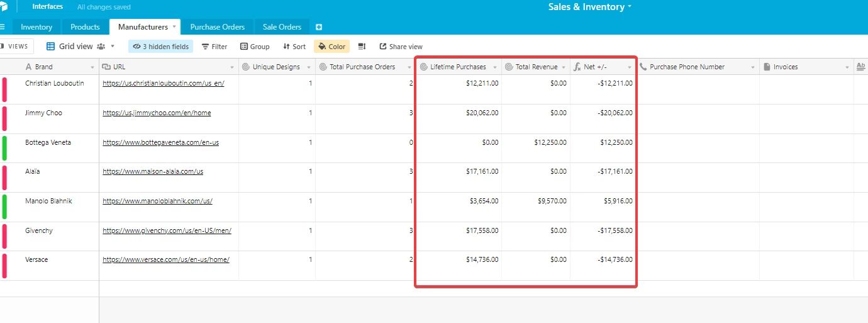Open the Filter button
The height and width of the screenshot is (323, 868).
214,47
